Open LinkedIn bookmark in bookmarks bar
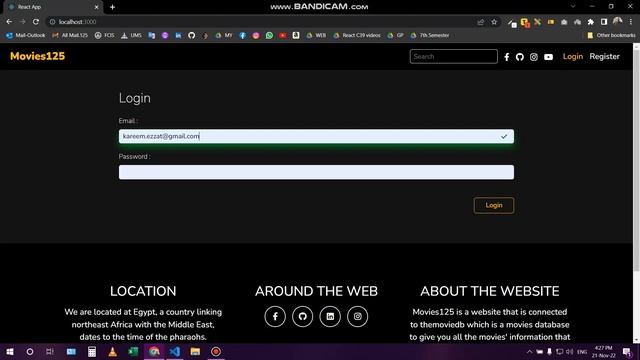 tap(178, 36)
